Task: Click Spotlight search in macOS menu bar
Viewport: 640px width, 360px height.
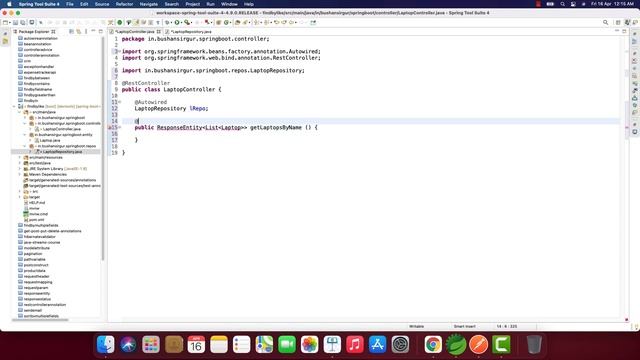Action: 562,4
